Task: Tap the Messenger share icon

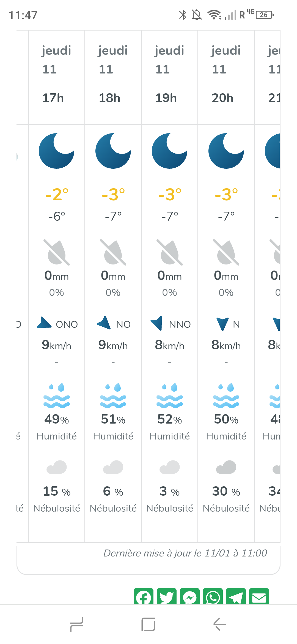Action: click(190, 597)
